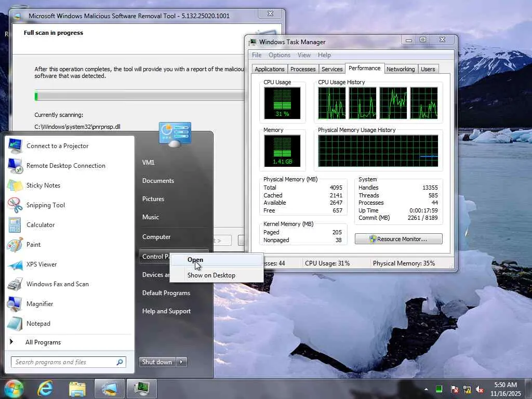Click CPU Usage 31% meter

(x=282, y=103)
